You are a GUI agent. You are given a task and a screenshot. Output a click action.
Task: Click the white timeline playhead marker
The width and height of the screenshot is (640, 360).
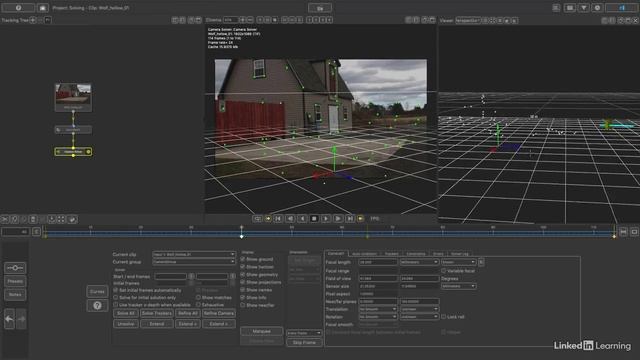pos(242,236)
